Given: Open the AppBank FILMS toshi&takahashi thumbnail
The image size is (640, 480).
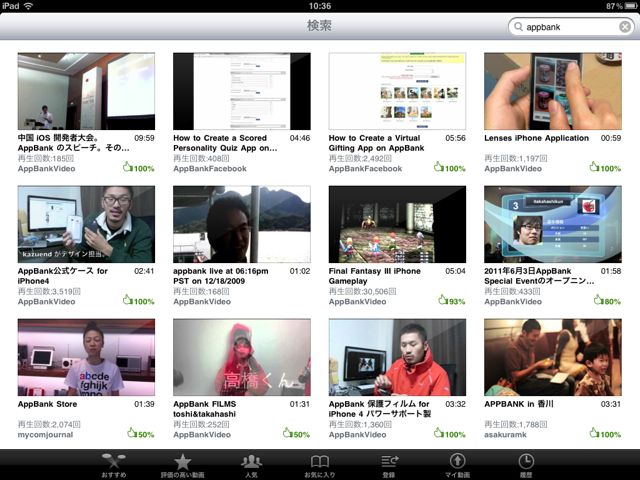Looking at the screenshot, I should (x=242, y=357).
